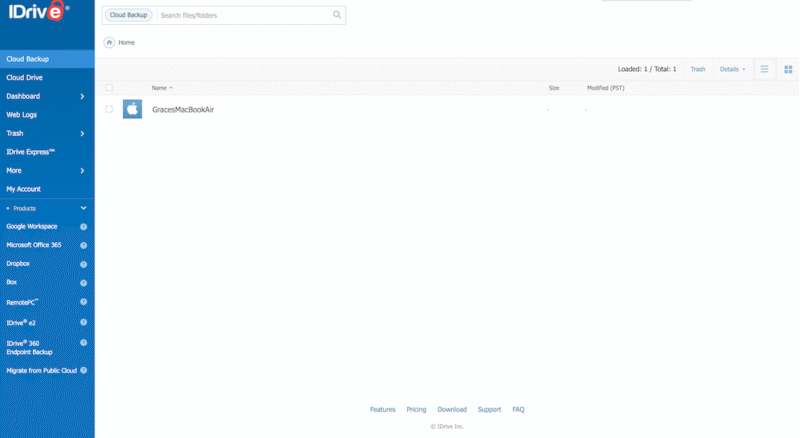Open the Pricing footer link
This screenshot has width=800, height=438.
tap(416, 409)
